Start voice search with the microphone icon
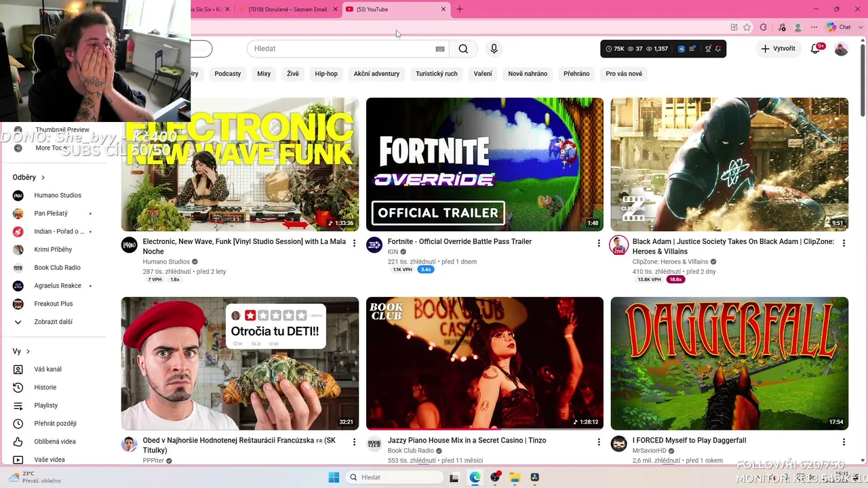This screenshot has height=488, width=868. point(494,49)
